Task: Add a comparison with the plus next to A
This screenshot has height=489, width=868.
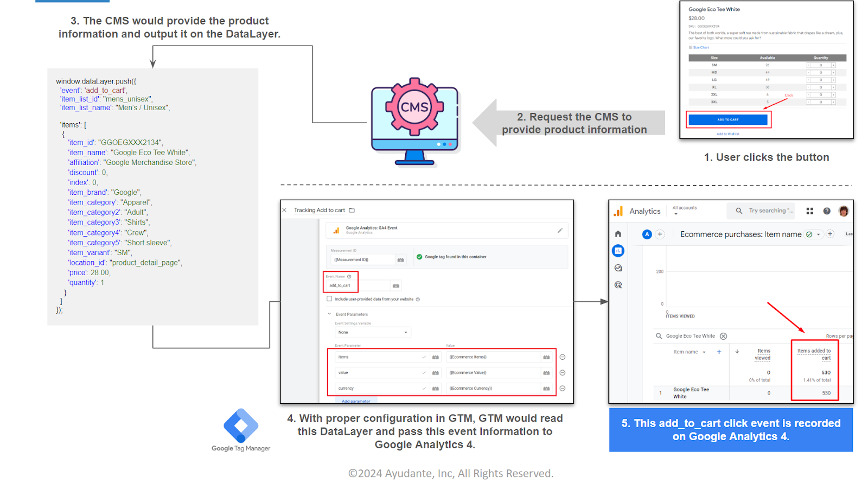Action: pos(660,234)
